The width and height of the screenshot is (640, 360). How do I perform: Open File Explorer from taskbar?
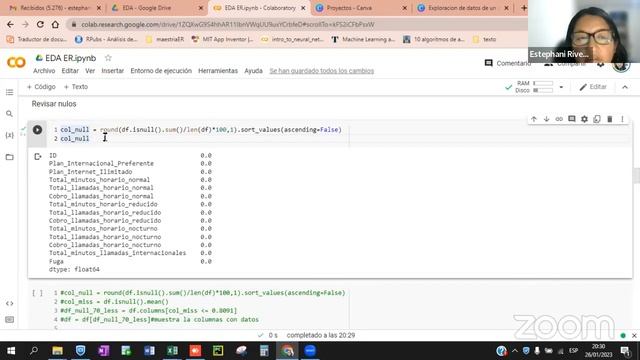58,351
